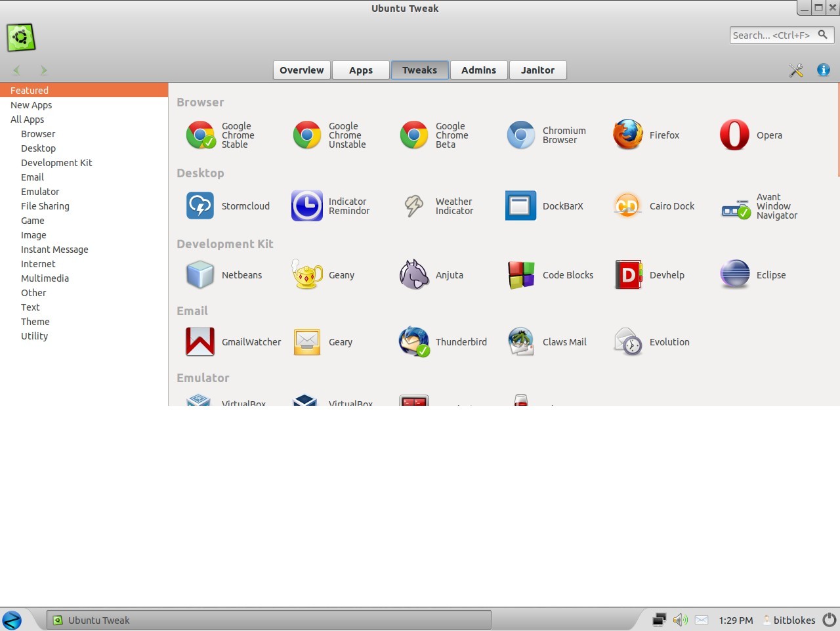840x631 pixels.
Task: Open Instant Message category
Action: (84, 250)
